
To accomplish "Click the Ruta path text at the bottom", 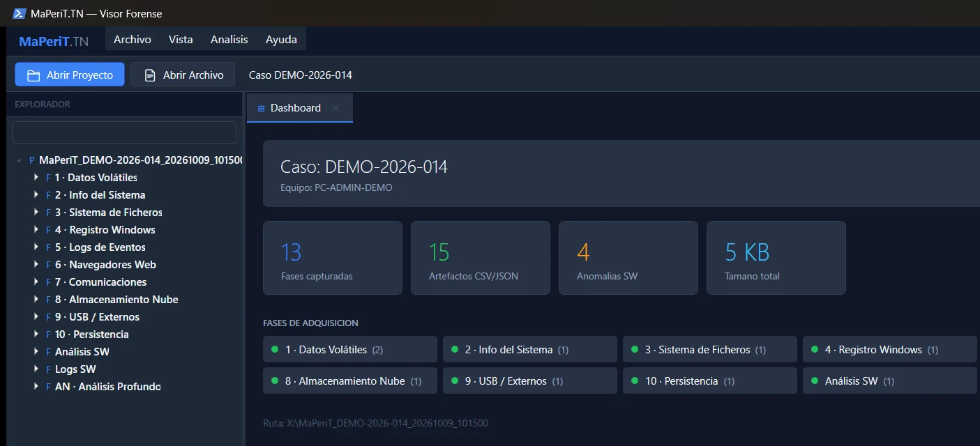I will (376, 423).
